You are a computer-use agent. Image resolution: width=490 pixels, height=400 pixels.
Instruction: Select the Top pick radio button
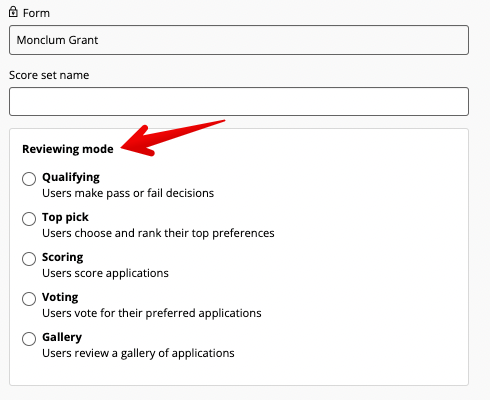(29, 219)
